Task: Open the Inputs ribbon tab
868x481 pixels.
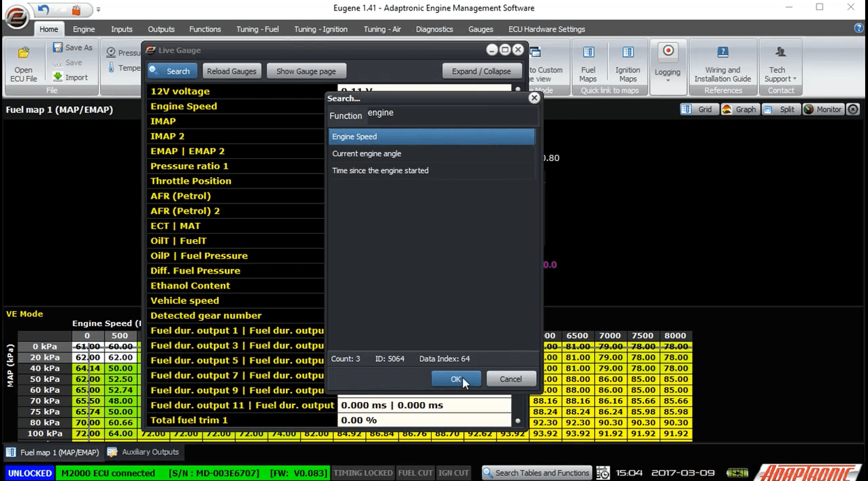Action: 121,29
